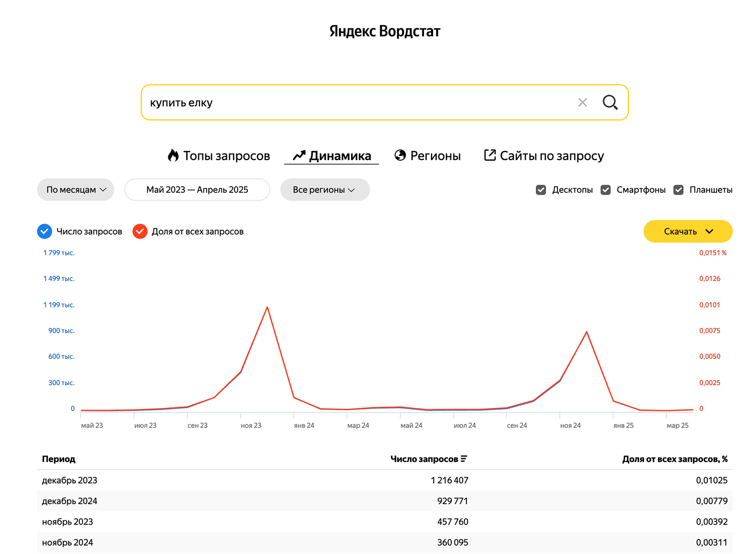
Task: Click the value 1 216 407 in the table
Action: 450,481
